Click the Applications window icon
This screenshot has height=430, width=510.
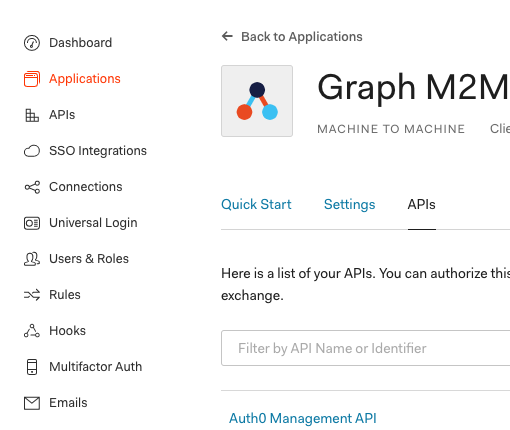click(32, 79)
